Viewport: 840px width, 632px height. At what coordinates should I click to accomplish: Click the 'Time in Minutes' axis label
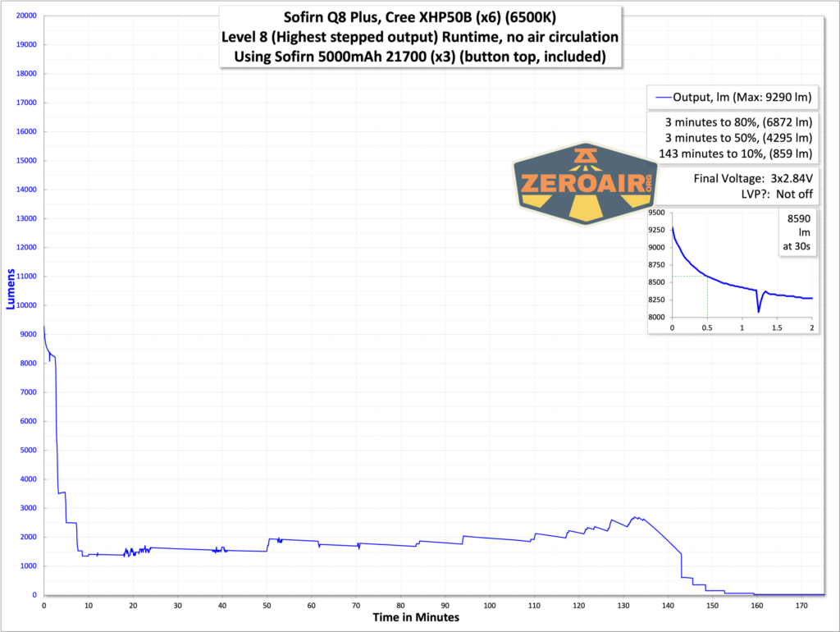point(418,618)
